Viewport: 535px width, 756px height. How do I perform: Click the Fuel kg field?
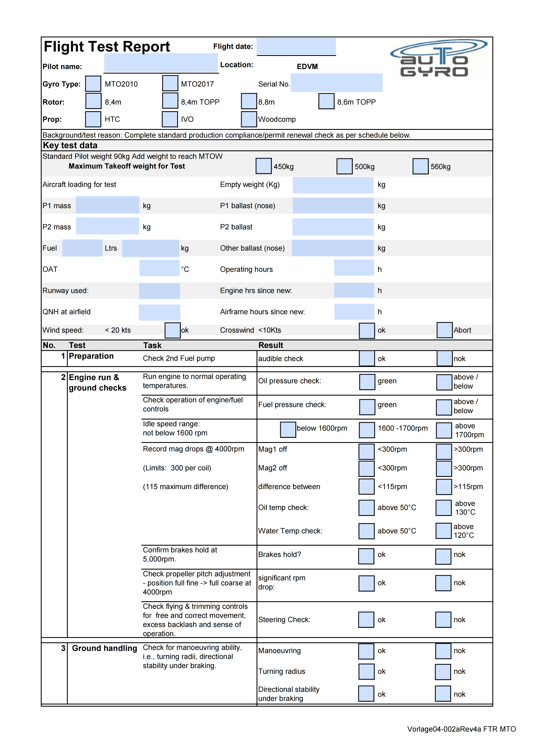[151, 249]
